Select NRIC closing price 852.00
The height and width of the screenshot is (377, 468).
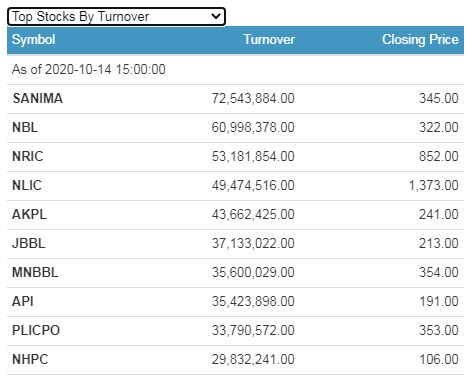pyautogui.click(x=439, y=156)
